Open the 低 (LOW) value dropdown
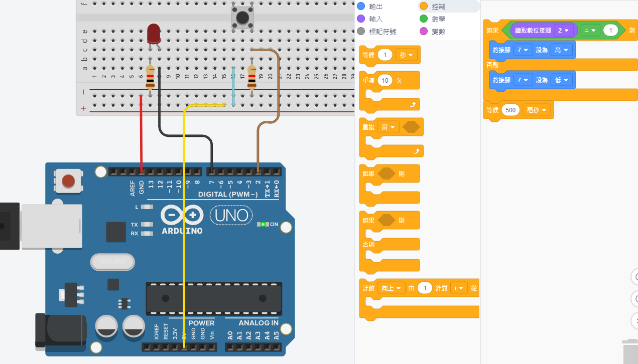638x364 pixels. pyautogui.click(x=561, y=80)
